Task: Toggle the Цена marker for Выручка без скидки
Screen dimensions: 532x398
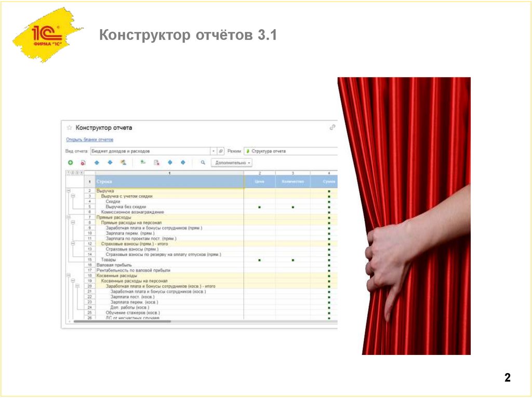Action: [x=259, y=207]
